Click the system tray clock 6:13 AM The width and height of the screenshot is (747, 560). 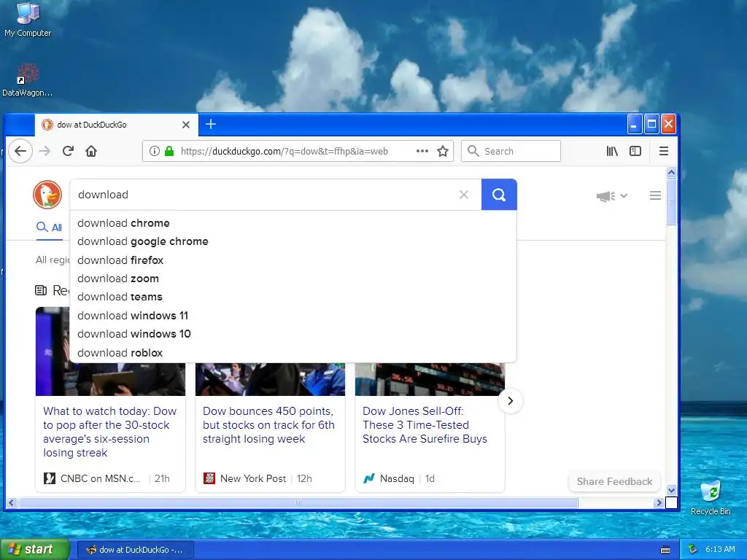(x=720, y=549)
